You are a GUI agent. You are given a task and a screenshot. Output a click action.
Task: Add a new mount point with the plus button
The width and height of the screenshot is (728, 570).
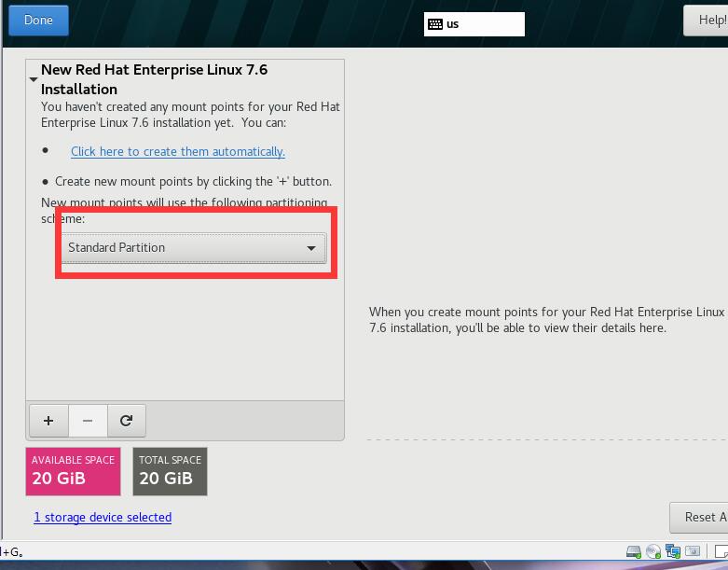click(x=48, y=421)
